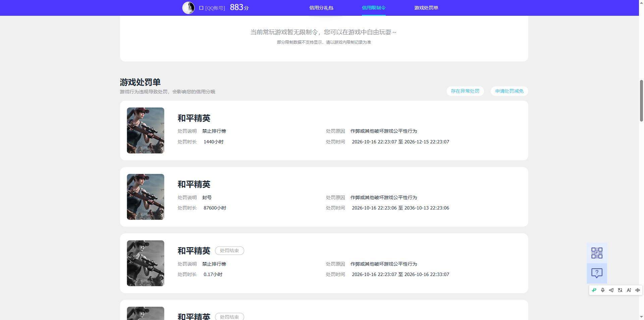Open game thumbnail of 0.17小时 penalty
Screen dimensions: 644x320
click(145, 263)
